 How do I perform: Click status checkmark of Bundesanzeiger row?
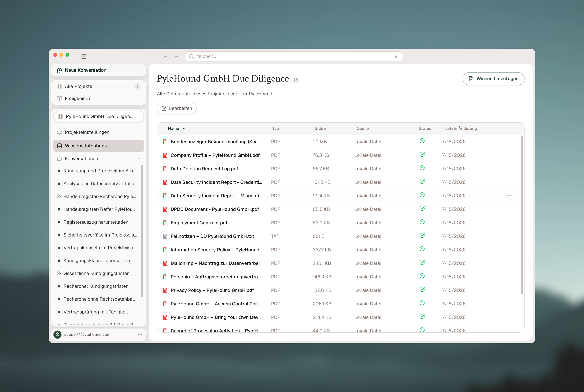click(422, 141)
